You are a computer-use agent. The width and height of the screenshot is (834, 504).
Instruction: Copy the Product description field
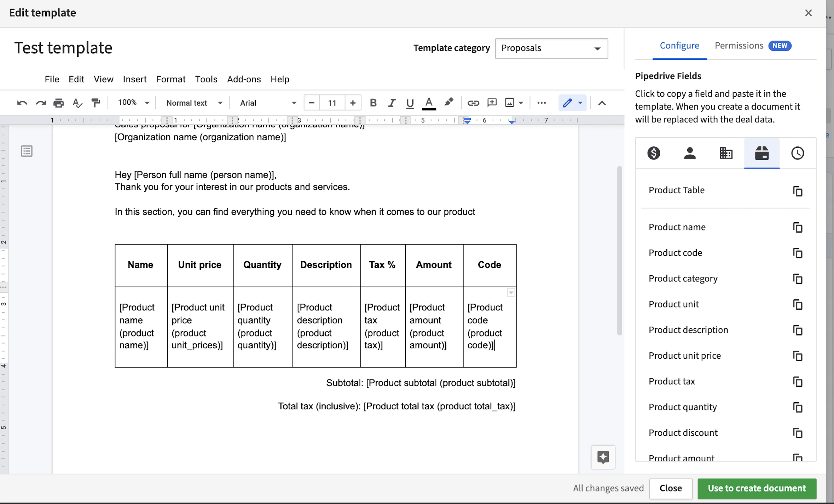pyautogui.click(x=798, y=330)
